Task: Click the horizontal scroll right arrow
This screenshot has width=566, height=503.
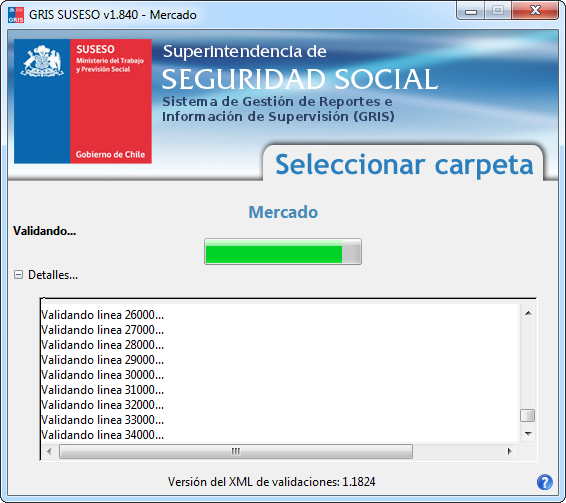Action: coord(509,451)
